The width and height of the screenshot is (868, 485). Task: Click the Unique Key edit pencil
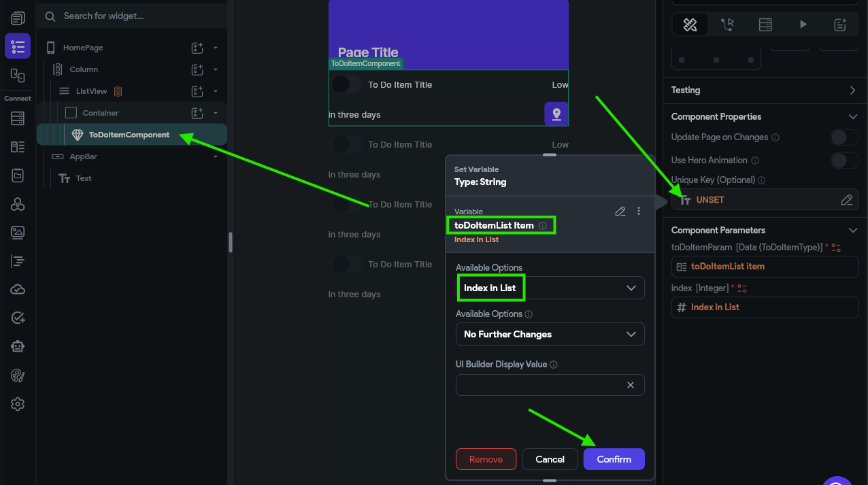coord(847,200)
